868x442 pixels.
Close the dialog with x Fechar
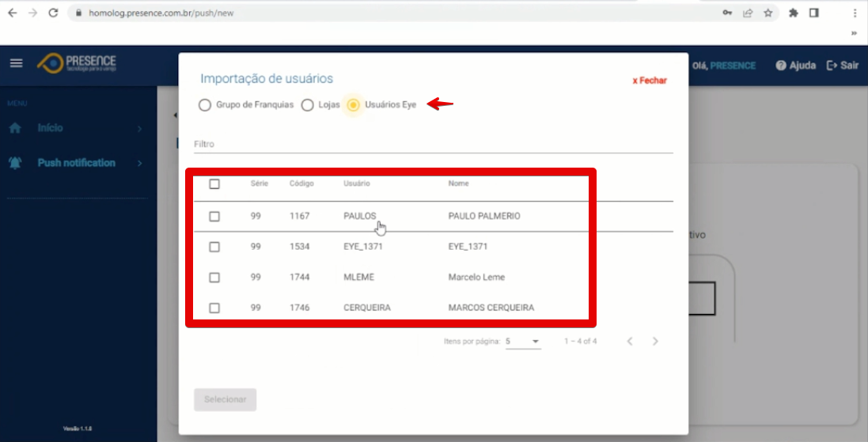[650, 80]
